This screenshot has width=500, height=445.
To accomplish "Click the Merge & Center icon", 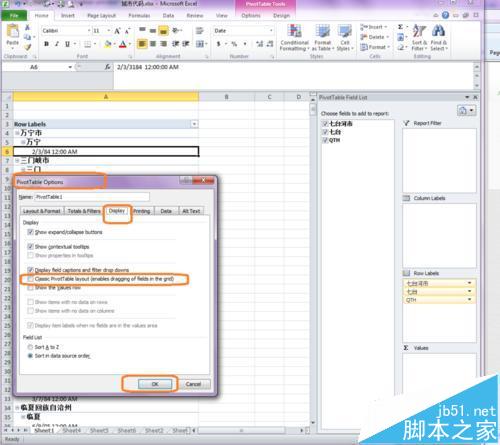I will point(199,44).
